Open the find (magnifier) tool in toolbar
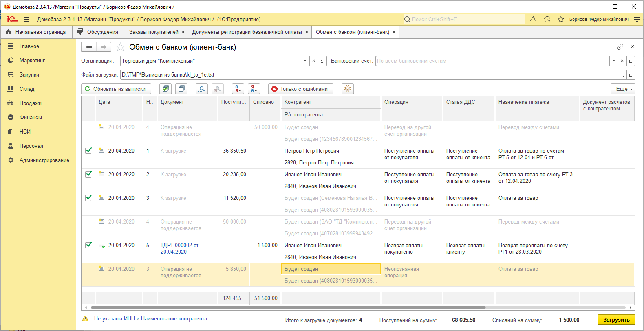644x331 pixels. tap(202, 89)
